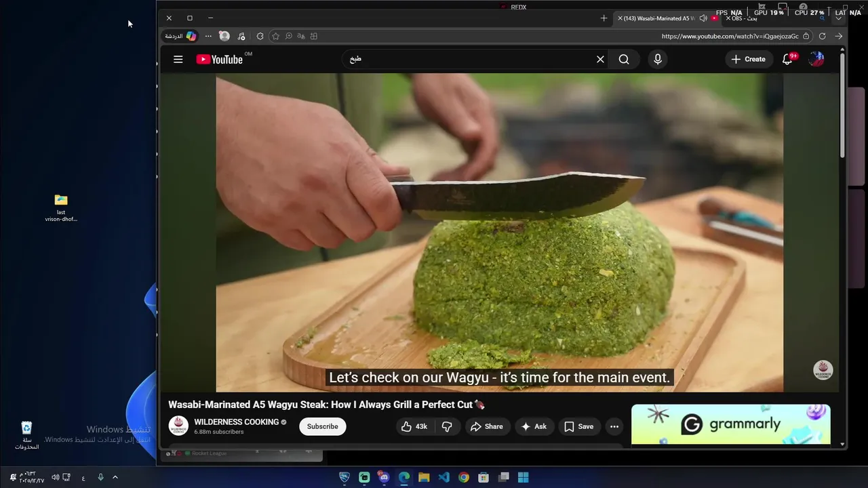Open the clock and date in taskbar

(31, 477)
